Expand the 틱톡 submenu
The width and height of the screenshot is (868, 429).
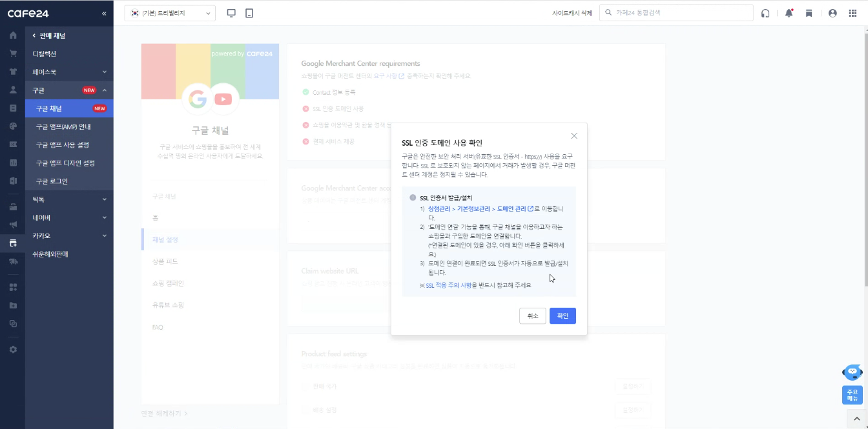click(x=105, y=199)
